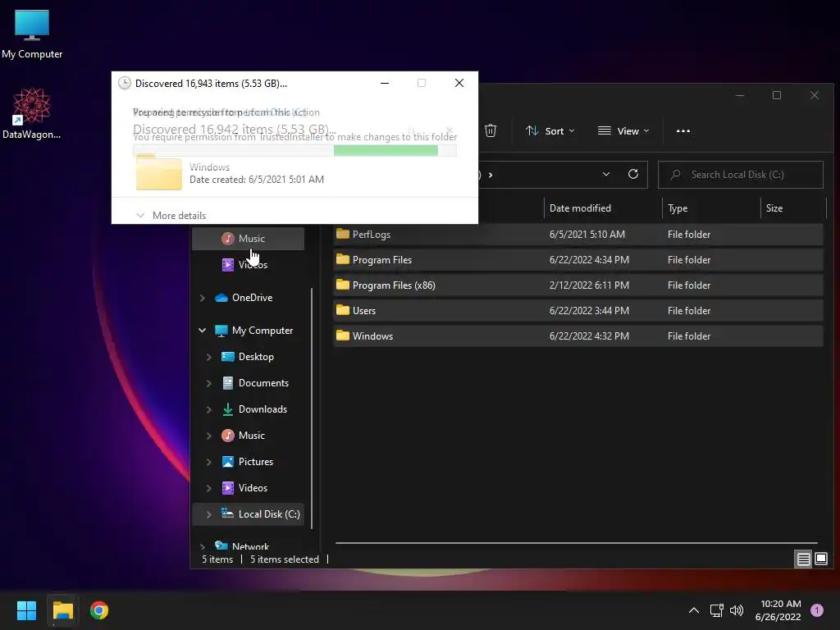Select the Users folder icon
Image resolution: width=840 pixels, height=630 pixels.
(343, 310)
